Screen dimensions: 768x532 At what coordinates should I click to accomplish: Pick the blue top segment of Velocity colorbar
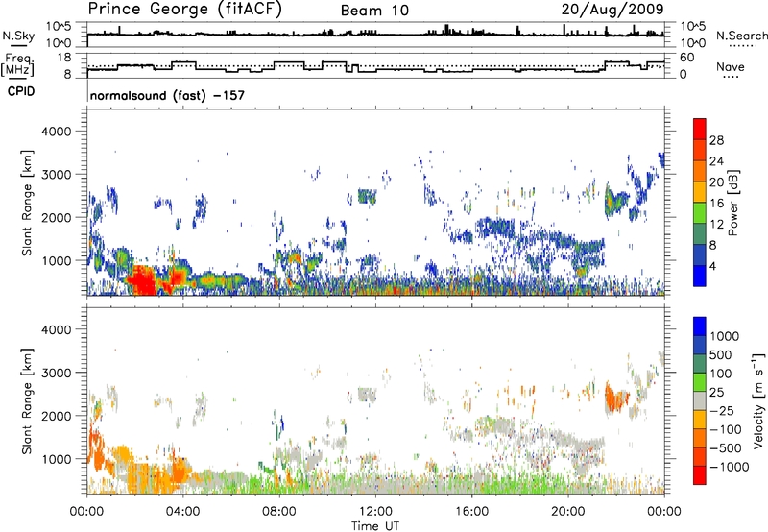tap(700, 326)
